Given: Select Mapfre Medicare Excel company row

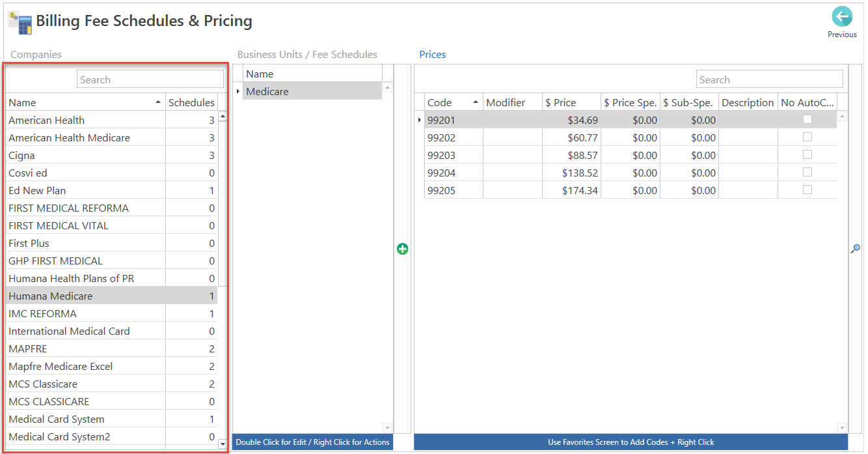Looking at the screenshot, I should tap(112, 366).
